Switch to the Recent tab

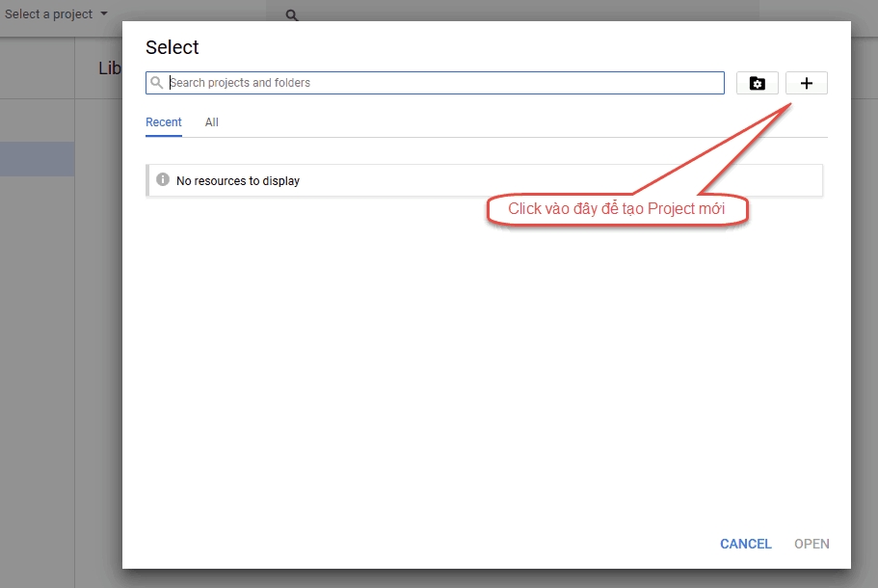[x=164, y=122]
